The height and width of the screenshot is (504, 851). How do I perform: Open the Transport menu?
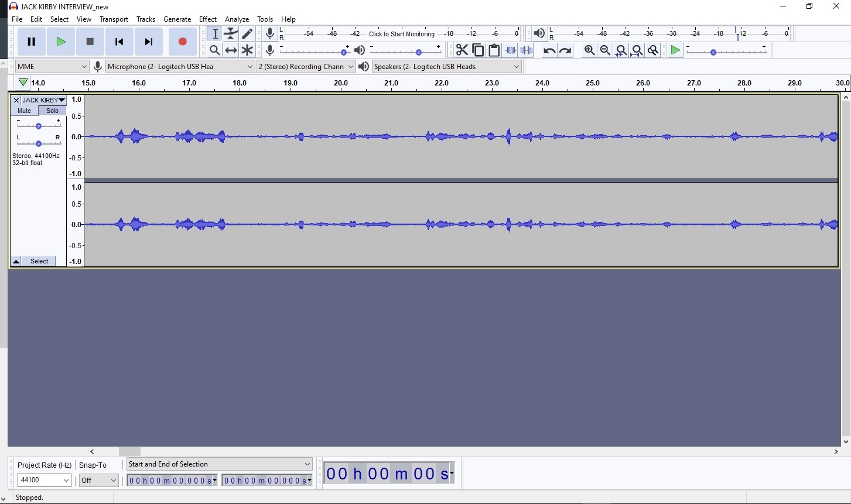point(114,19)
